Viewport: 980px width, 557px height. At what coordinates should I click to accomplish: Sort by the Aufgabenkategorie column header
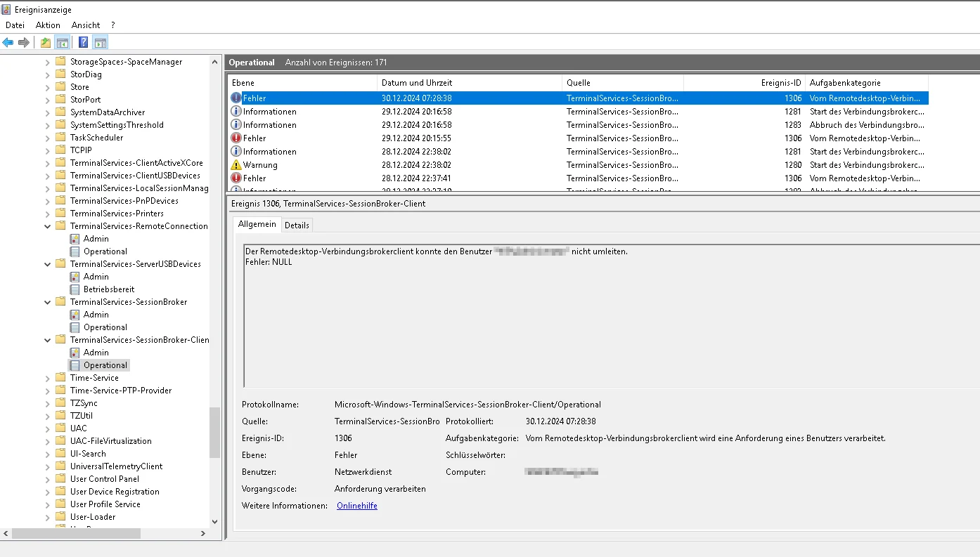pyautogui.click(x=866, y=83)
